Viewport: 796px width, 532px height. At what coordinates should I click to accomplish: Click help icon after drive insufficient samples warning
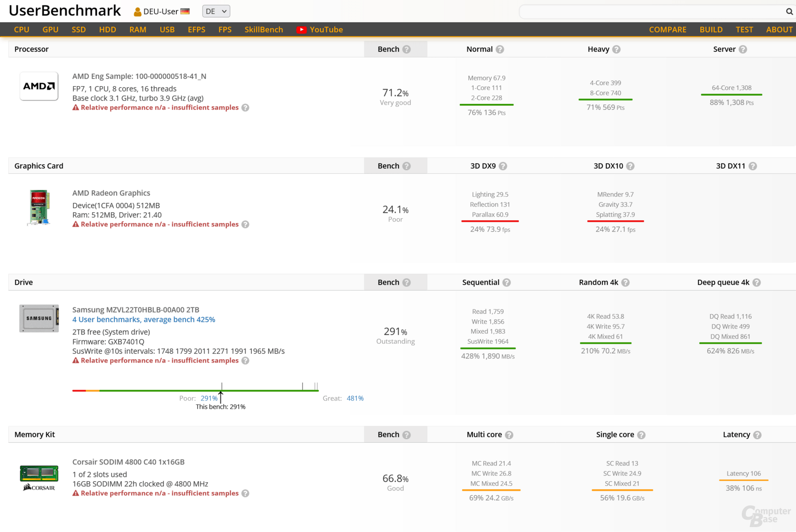click(x=245, y=361)
